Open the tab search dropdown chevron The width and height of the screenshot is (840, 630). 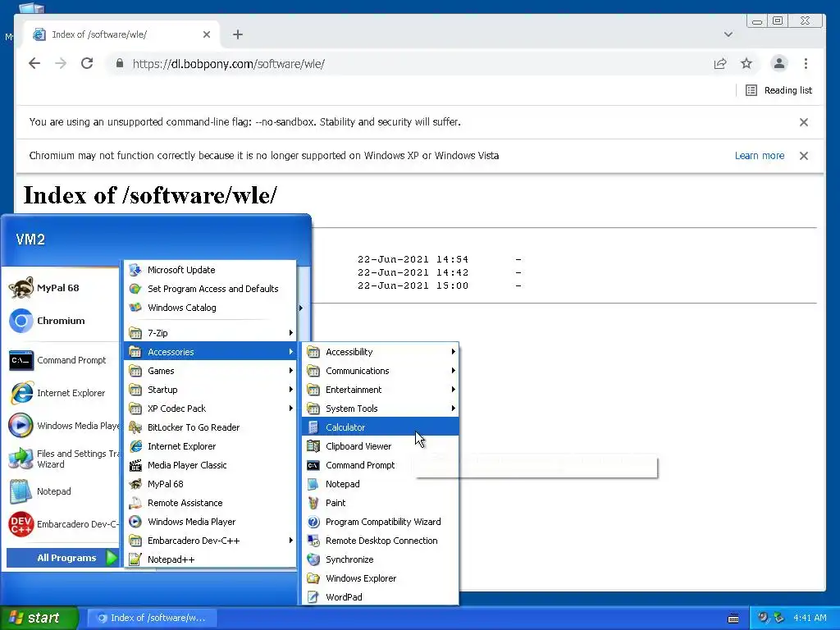click(728, 34)
